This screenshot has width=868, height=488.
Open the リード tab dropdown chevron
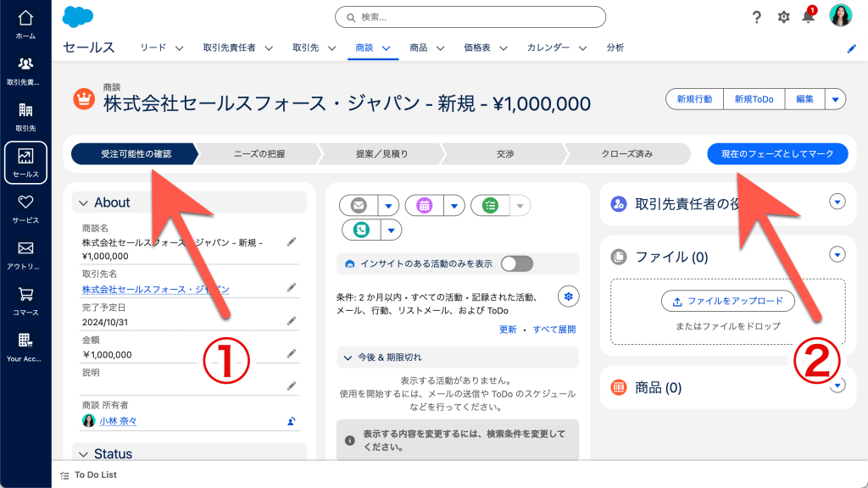(x=180, y=48)
